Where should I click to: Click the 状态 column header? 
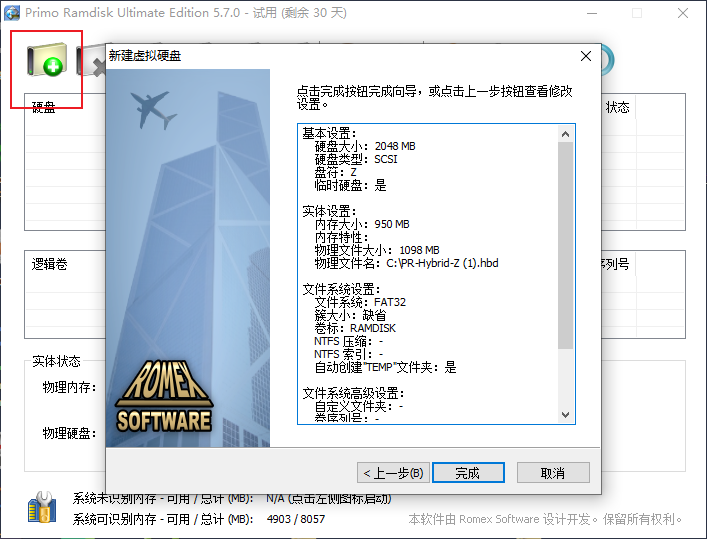(x=618, y=107)
